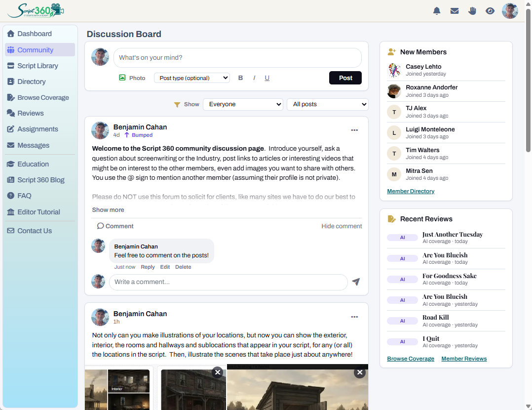Click the Browse Coverage link in Recent Reviews
Viewport: 532px width, 410px height.
(411, 359)
